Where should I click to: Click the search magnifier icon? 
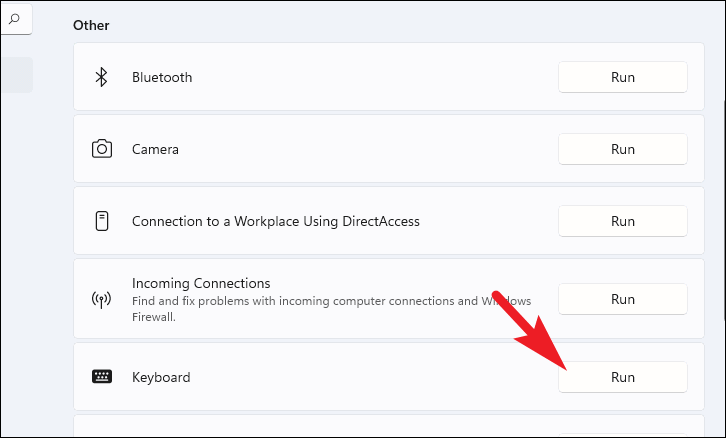15,18
